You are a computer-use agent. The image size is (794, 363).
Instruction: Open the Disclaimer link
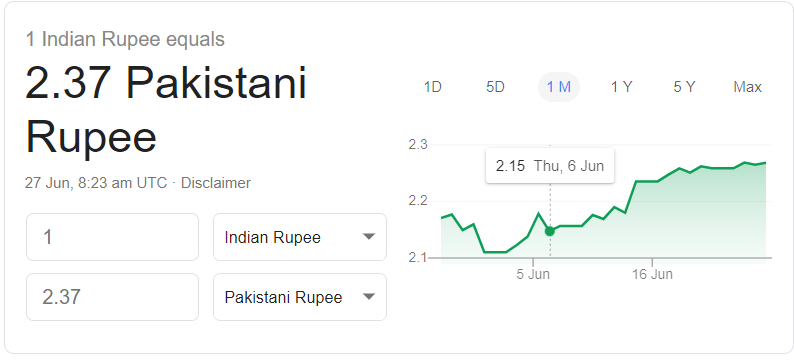(x=216, y=183)
